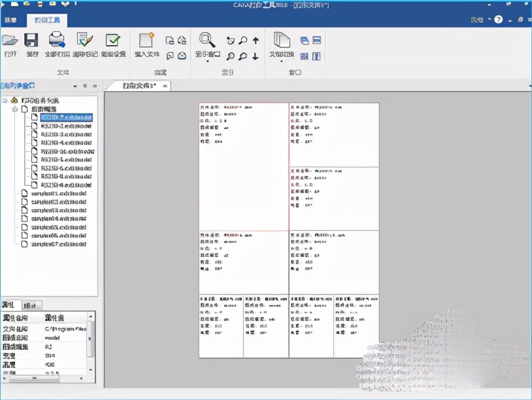Select the second tab beside the Properties tab
This screenshot has width=532, height=400.
[x=30, y=305]
